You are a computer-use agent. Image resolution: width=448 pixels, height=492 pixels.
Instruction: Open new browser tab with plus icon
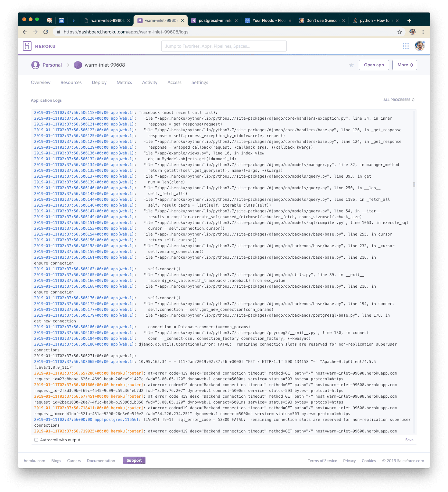(x=409, y=21)
